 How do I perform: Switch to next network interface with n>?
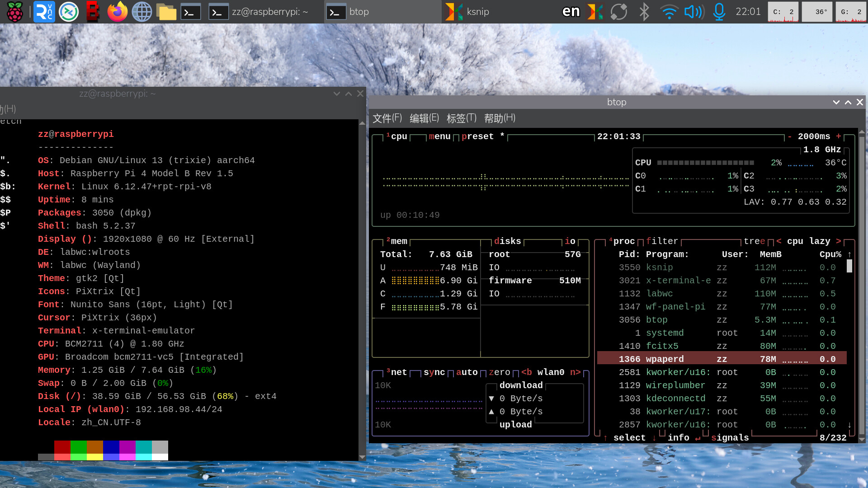575,372
